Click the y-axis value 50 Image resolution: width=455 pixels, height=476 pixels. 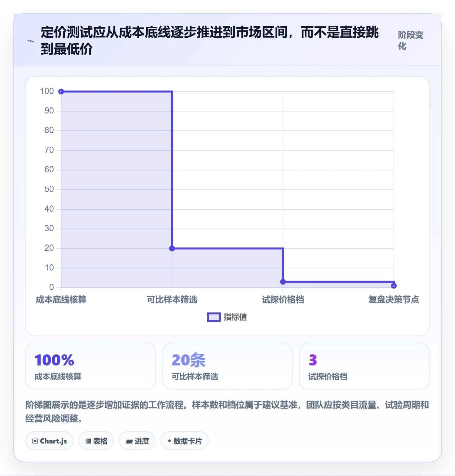pyautogui.click(x=49, y=189)
